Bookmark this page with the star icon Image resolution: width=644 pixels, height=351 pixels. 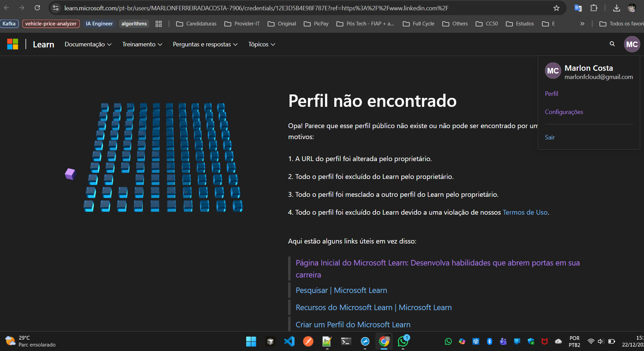(556, 8)
